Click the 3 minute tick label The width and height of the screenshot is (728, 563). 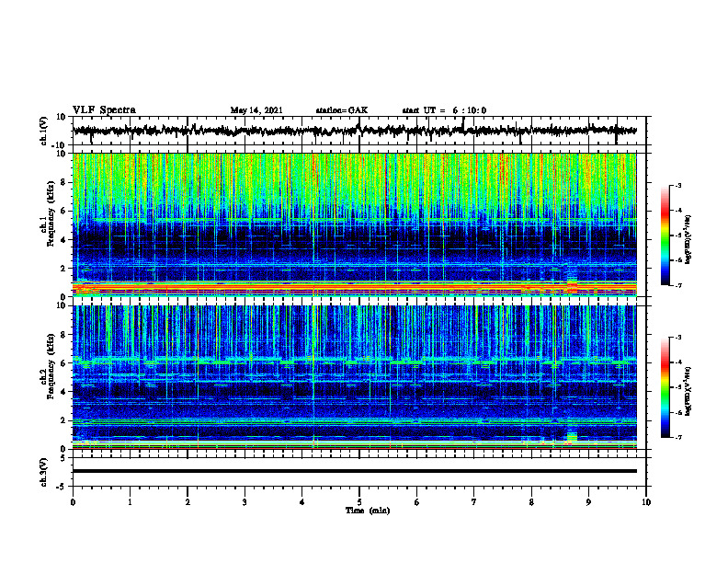coord(245,502)
